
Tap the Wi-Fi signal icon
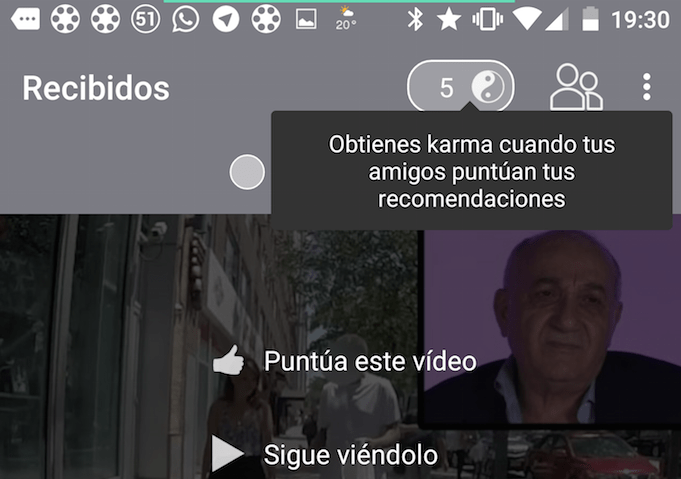click(x=526, y=19)
